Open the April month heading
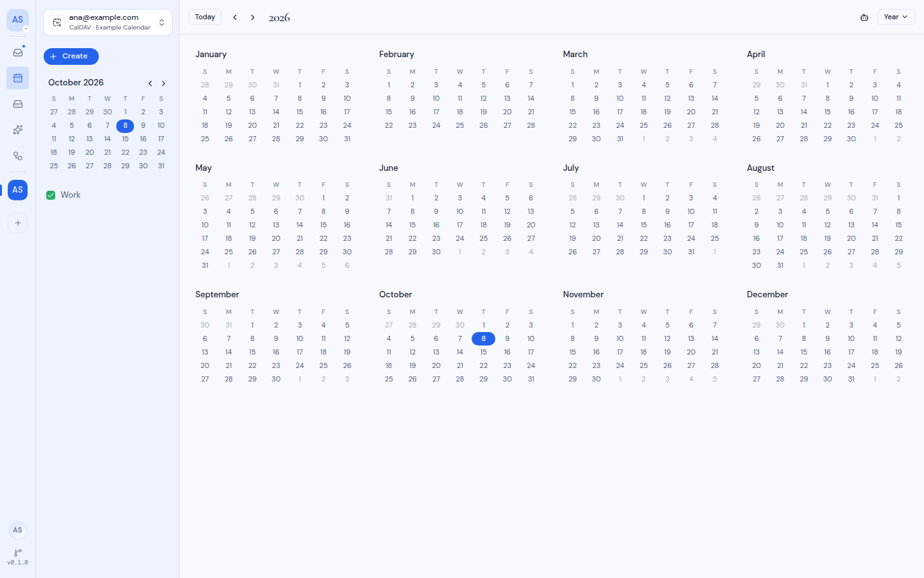This screenshot has height=578, width=924. tap(756, 55)
